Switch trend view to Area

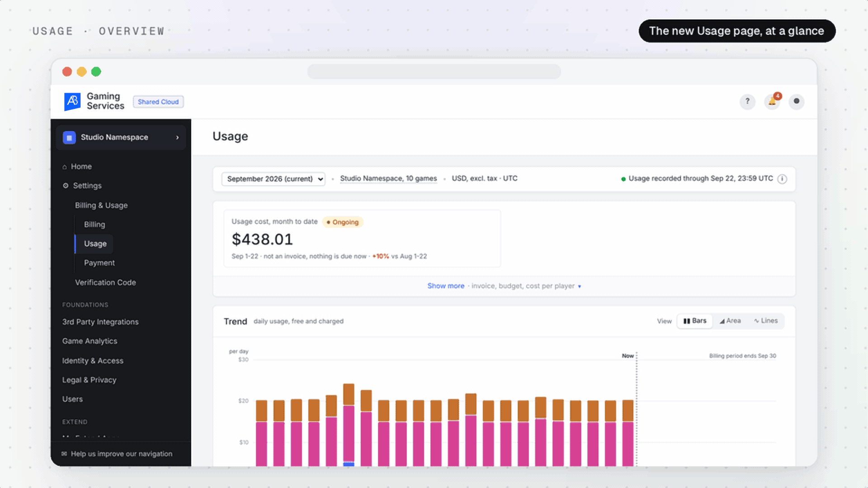(730, 321)
